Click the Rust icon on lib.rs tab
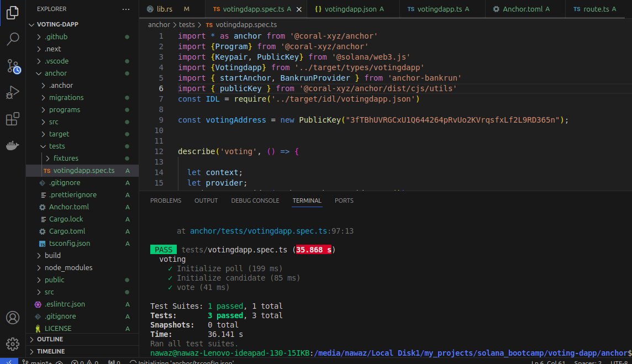This screenshot has width=632, height=364. [x=150, y=9]
